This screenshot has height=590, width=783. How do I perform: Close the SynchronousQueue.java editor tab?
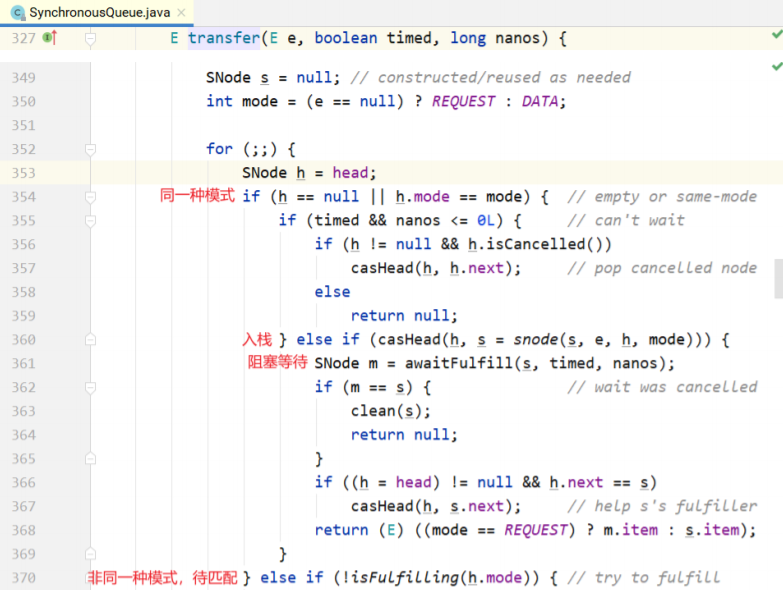[x=181, y=12]
